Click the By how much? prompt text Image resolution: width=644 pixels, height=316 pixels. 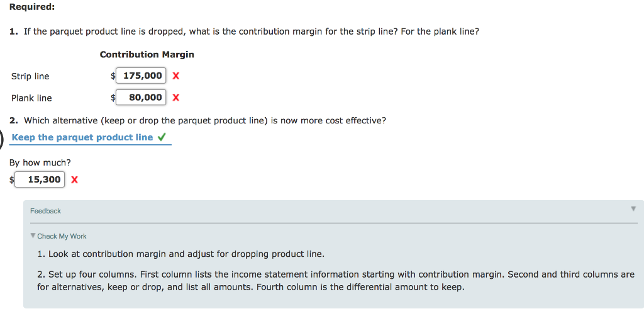pos(40,163)
